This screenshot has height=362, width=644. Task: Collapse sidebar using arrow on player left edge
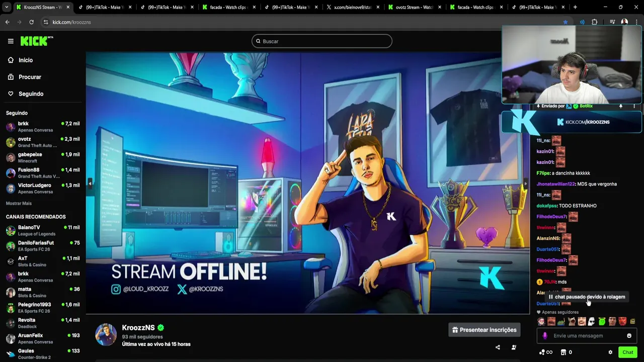90,184
